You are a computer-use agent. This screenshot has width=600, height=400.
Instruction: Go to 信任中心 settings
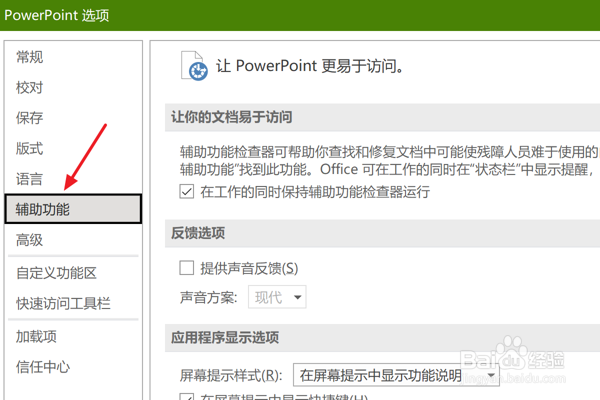click(x=43, y=367)
